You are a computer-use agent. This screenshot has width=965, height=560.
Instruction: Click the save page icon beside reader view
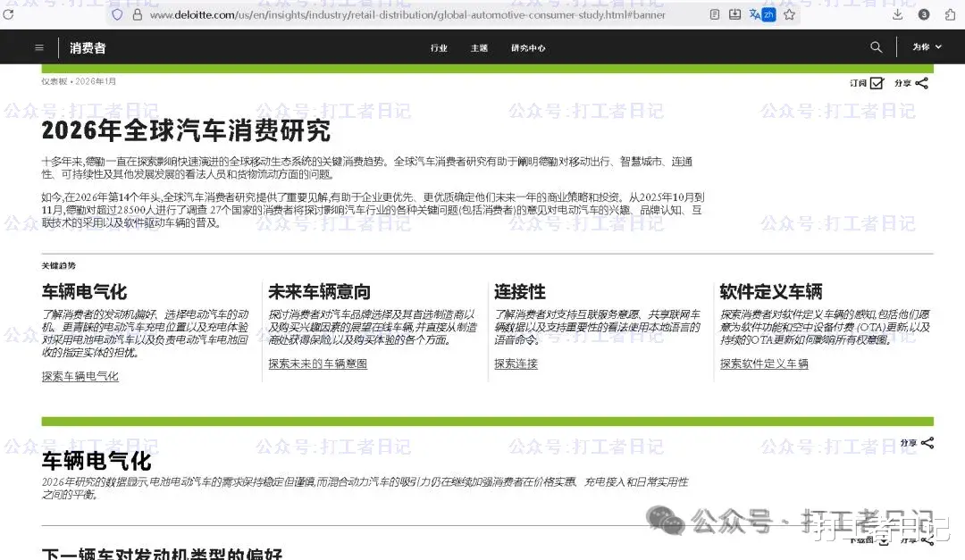tap(734, 14)
